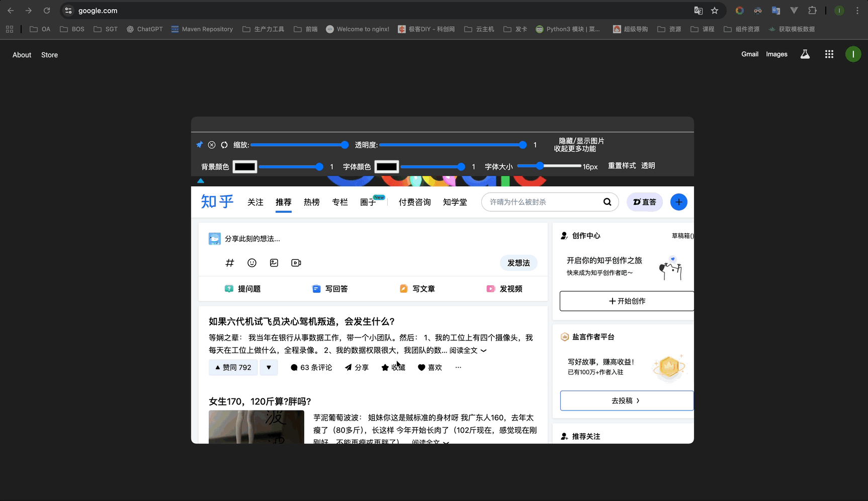Switch to the 热榜 tab
Viewport: 868px width, 501px height.
(311, 202)
